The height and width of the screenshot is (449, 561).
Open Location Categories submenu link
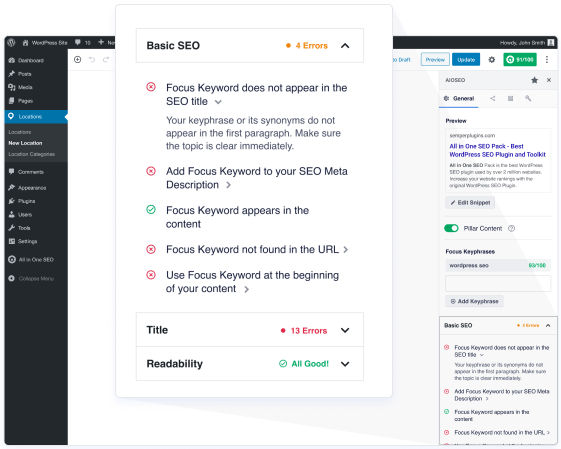32,154
